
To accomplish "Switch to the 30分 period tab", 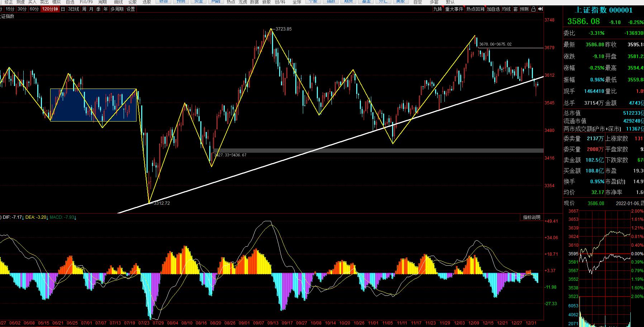I will pyautogui.click(x=22, y=9).
